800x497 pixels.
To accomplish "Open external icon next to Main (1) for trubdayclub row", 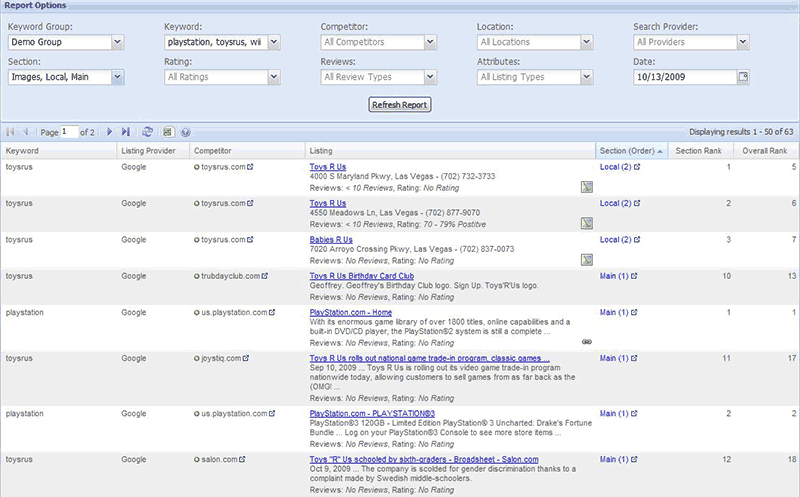I will [634, 276].
